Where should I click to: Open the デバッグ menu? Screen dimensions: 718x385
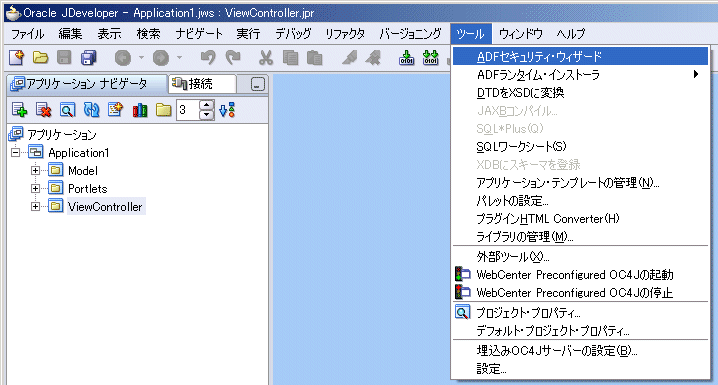pyautogui.click(x=293, y=34)
